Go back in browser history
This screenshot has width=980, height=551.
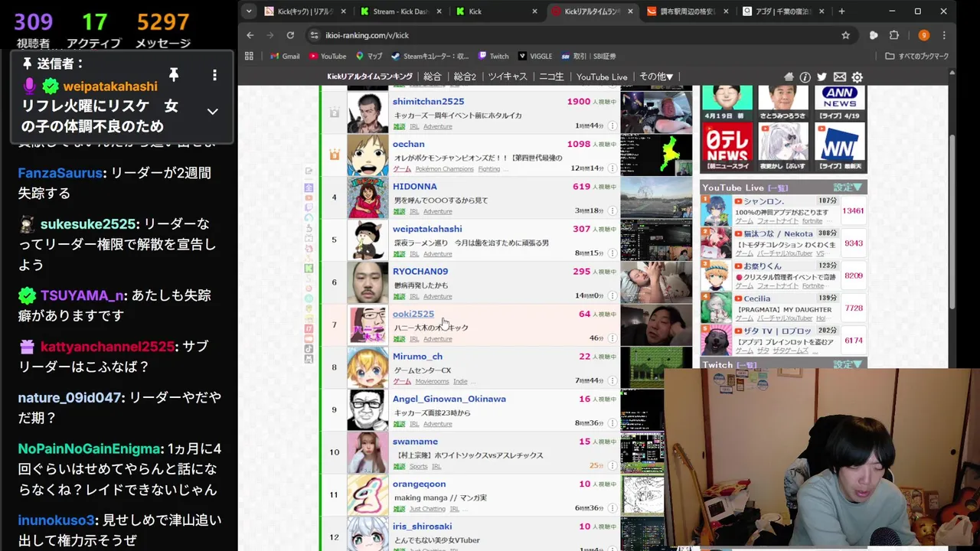tap(250, 35)
